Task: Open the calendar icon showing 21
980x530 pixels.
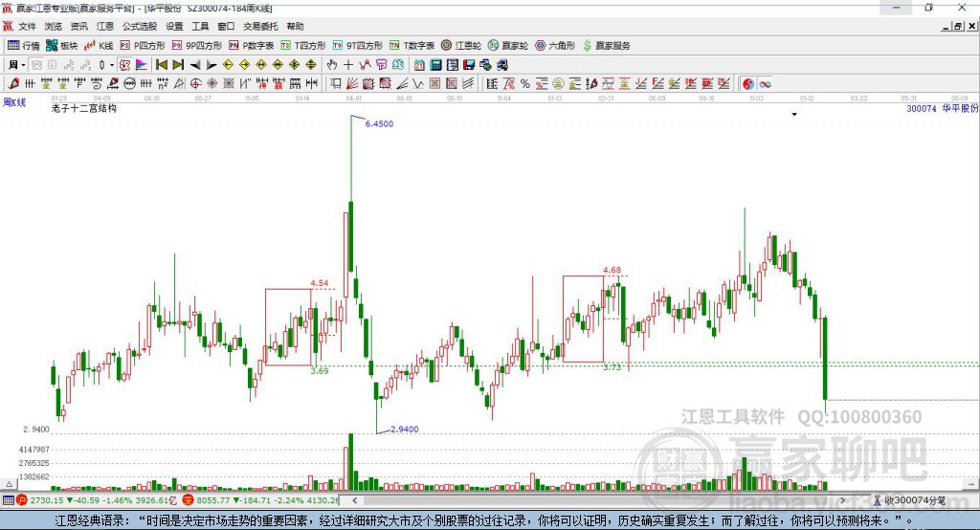Action: (419, 65)
